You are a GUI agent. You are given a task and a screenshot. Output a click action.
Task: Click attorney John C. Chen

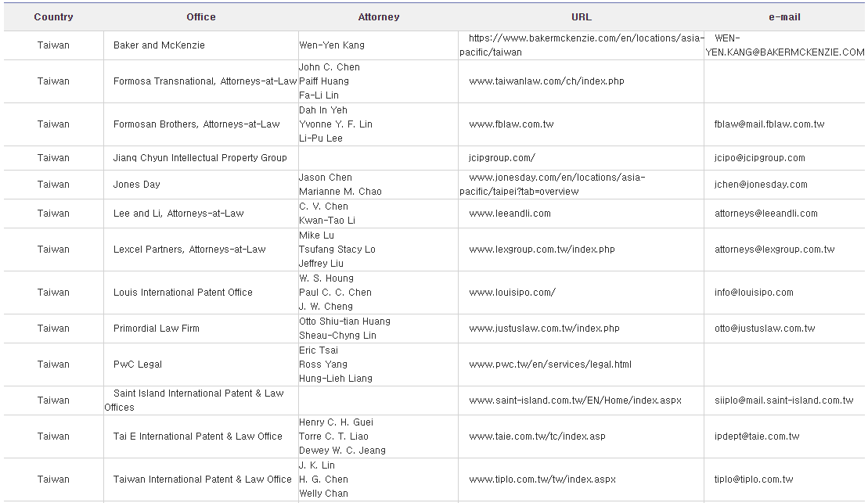pyautogui.click(x=330, y=67)
